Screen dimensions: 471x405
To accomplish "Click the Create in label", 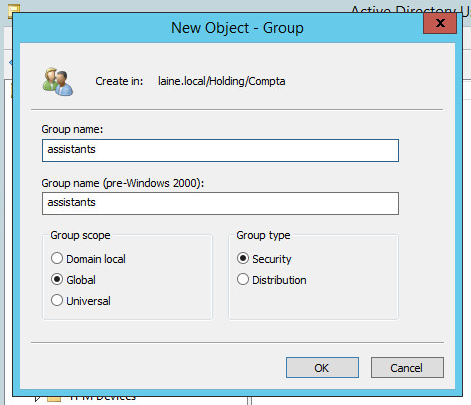I will 119,81.
